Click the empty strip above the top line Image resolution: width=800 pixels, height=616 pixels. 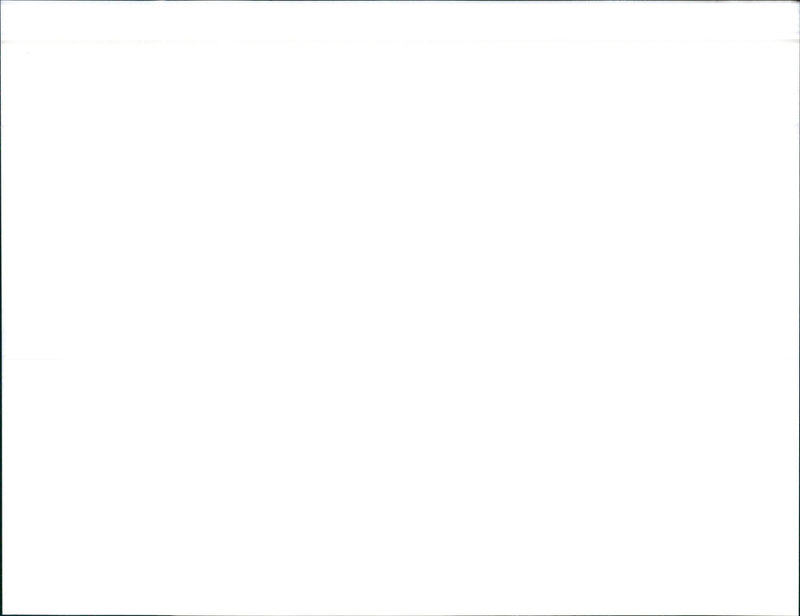click(400, 21)
